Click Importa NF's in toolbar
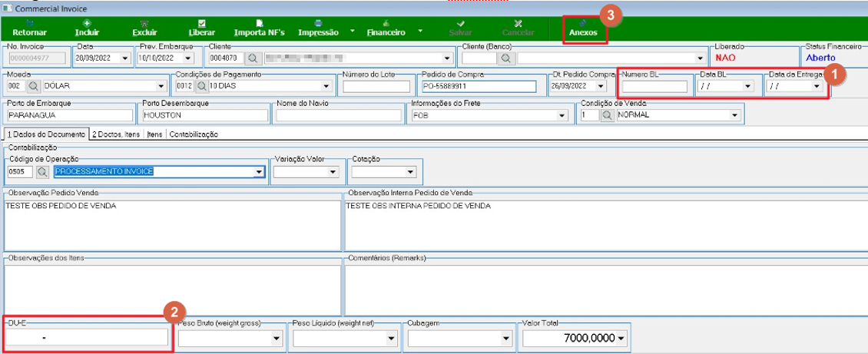Viewport: 868px width, 354px height. point(259,28)
